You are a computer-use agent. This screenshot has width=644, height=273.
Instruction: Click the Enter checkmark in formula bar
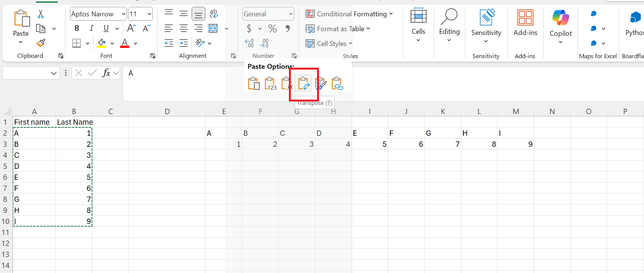[x=92, y=73]
